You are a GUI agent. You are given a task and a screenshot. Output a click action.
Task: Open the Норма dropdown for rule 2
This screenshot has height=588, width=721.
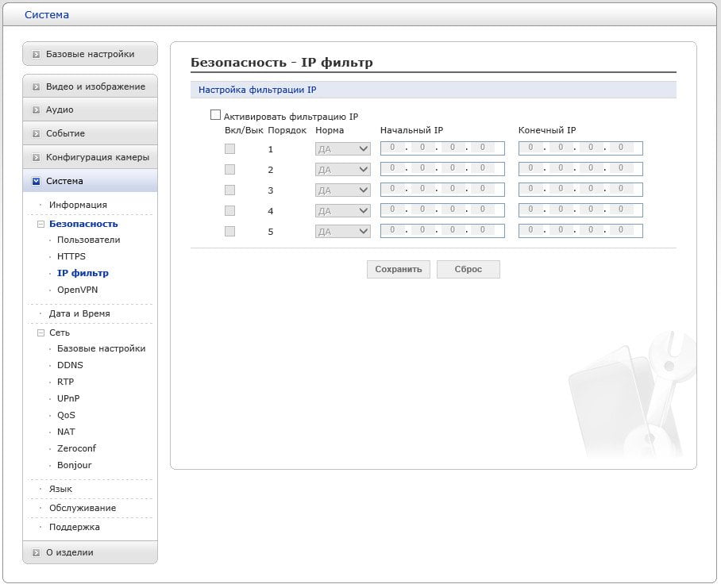pyautogui.click(x=342, y=170)
